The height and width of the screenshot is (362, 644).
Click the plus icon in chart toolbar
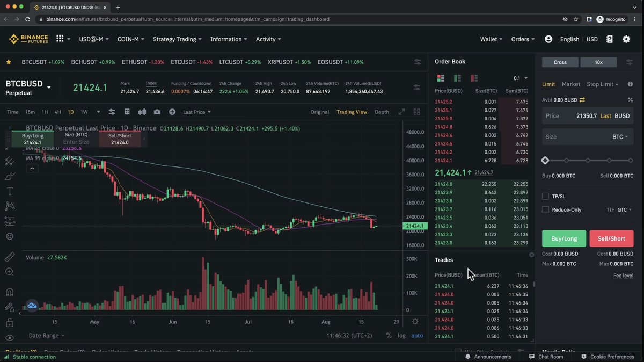[x=172, y=112]
